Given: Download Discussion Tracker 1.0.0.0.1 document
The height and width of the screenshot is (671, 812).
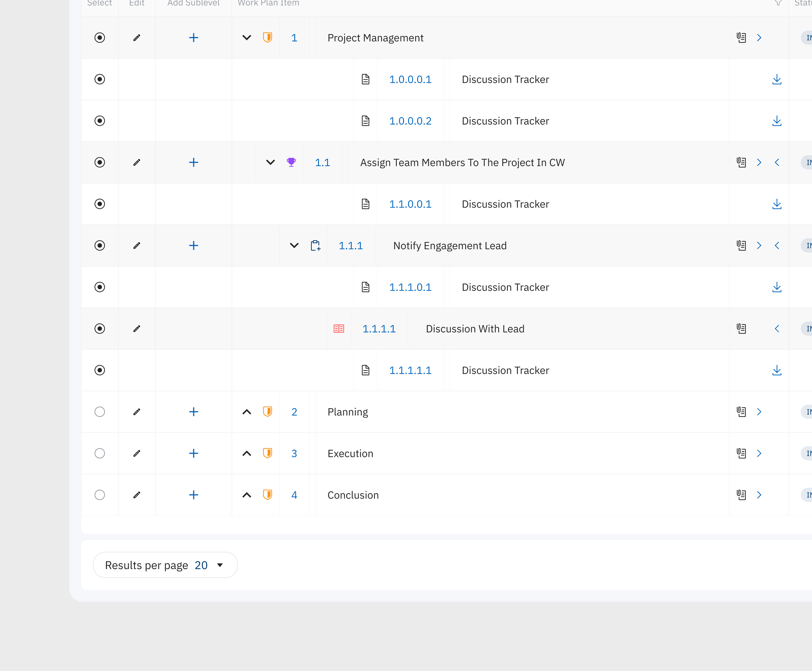Looking at the screenshot, I should point(777,79).
